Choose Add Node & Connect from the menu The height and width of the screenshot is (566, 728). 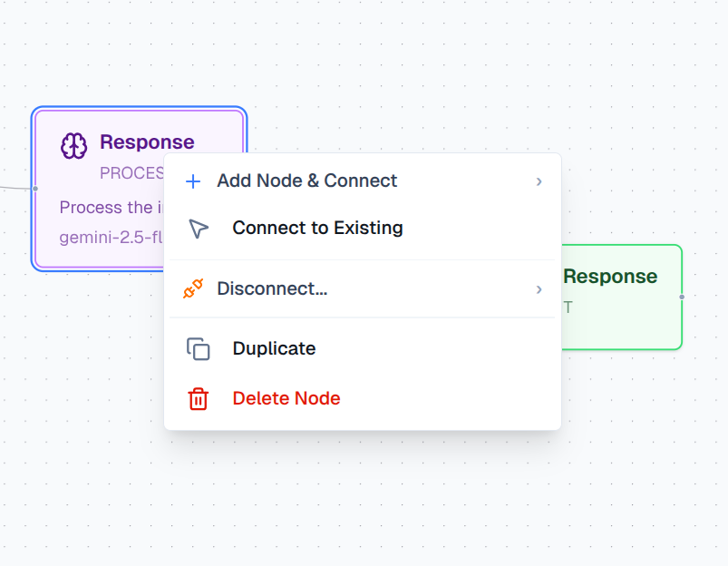pos(306,181)
